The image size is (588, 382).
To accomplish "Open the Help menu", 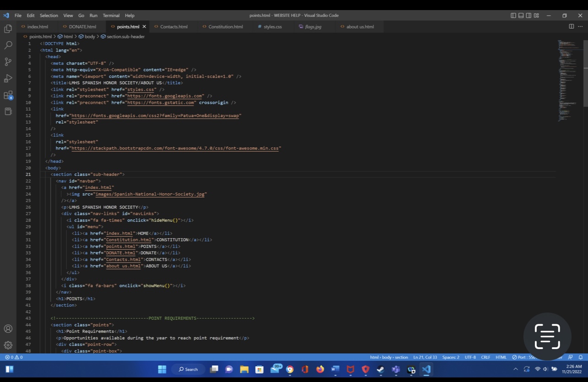I will pyautogui.click(x=130, y=15).
